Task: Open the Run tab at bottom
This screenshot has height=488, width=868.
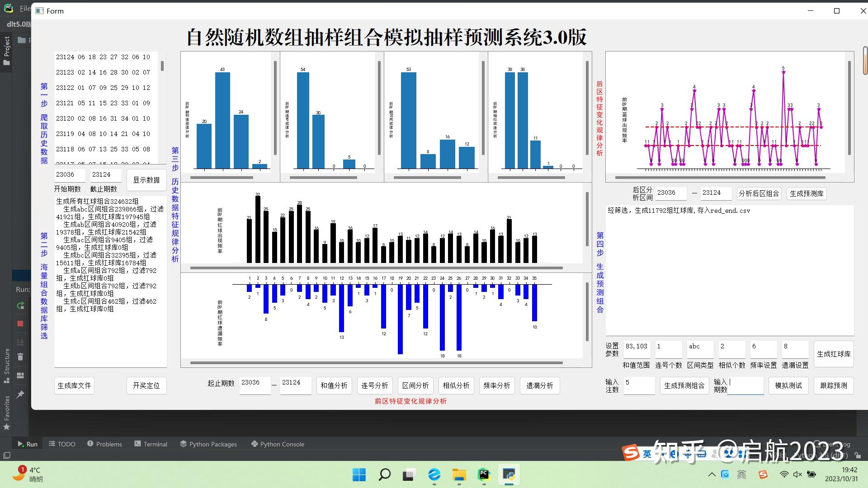Action: (x=28, y=444)
